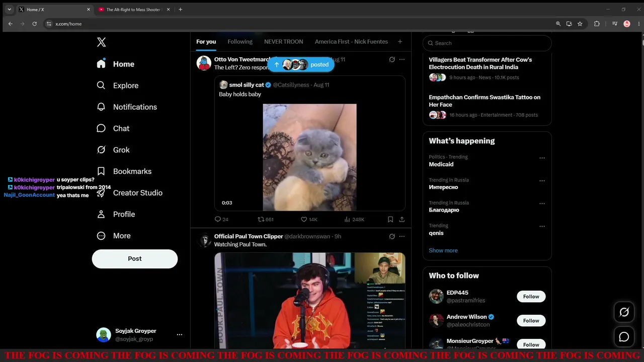Open account options beside Soyjak Groyper
The image size is (644, 362).
click(x=179, y=335)
